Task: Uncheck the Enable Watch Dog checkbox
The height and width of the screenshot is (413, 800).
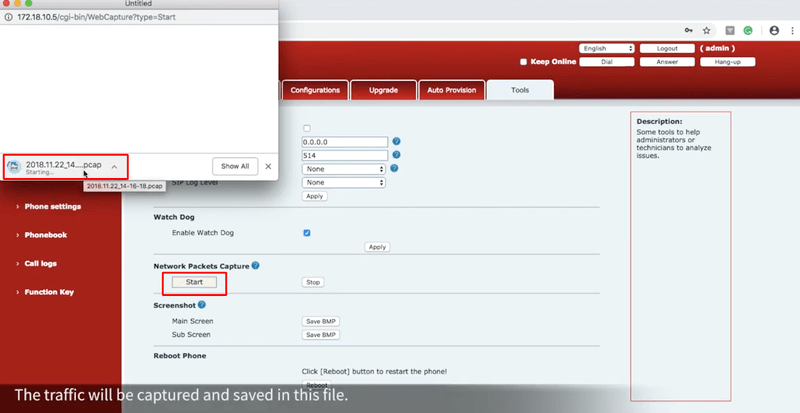Action: pyautogui.click(x=307, y=232)
